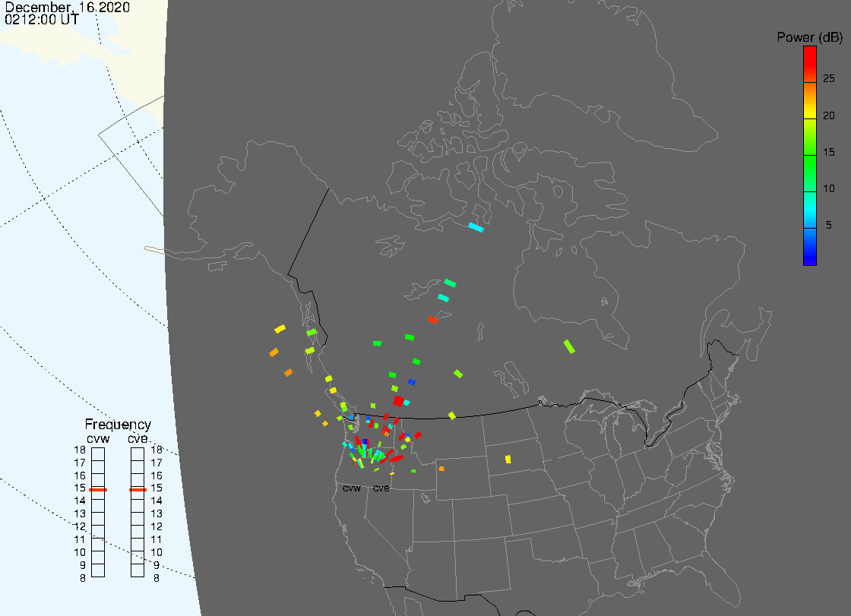851x616 pixels.
Task: Click the 20 tick label on the power scale
Action: pos(829,115)
